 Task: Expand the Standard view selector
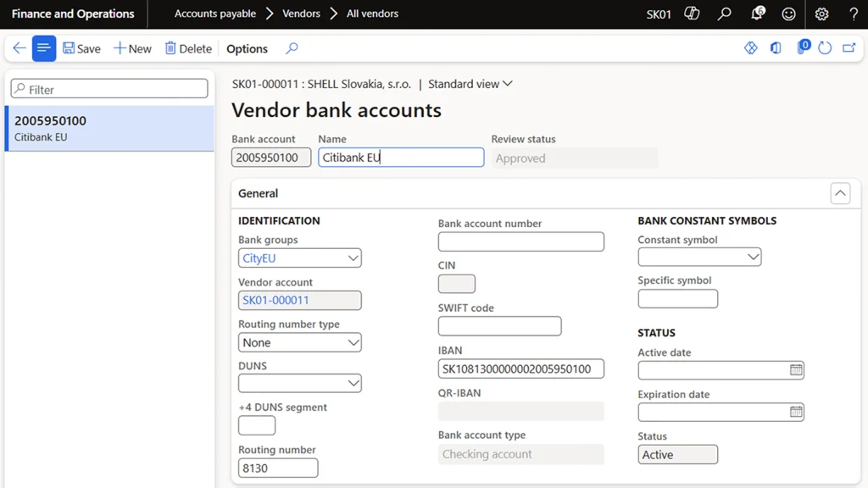pos(470,84)
